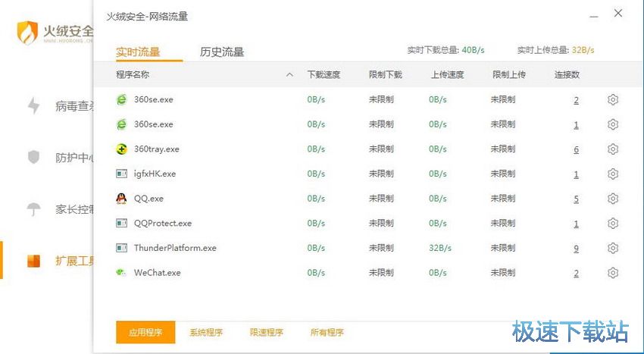The image size is (644, 354).
Task: Open 防护中心 in the sidebar
Action: pyautogui.click(x=75, y=158)
